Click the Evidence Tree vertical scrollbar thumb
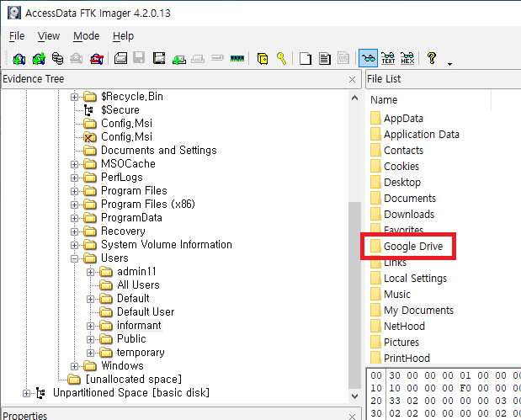Image resolution: width=521 pixels, height=420 pixels. coord(354,295)
